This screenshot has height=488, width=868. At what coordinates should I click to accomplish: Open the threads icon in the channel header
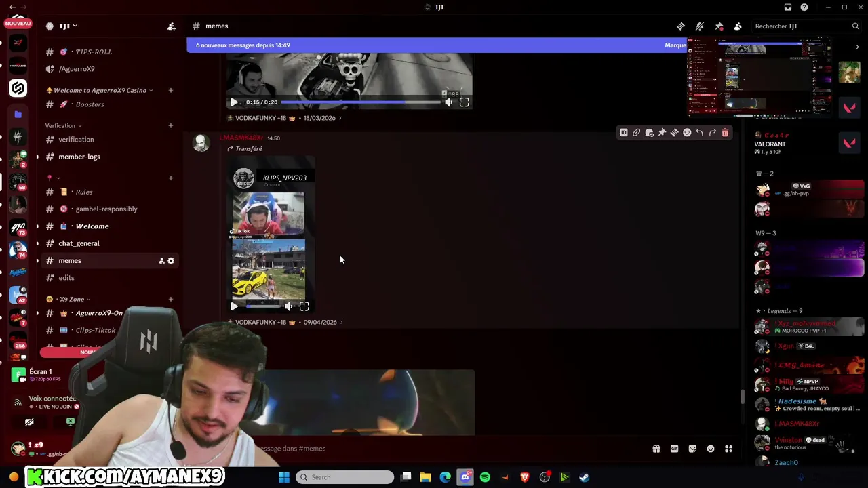point(681,26)
